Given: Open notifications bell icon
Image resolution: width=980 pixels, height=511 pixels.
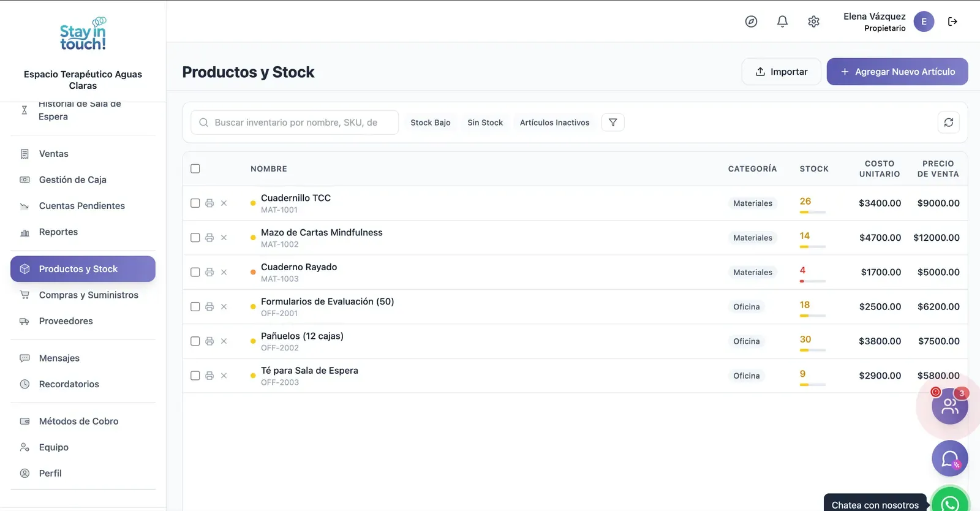Looking at the screenshot, I should pos(782,21).
